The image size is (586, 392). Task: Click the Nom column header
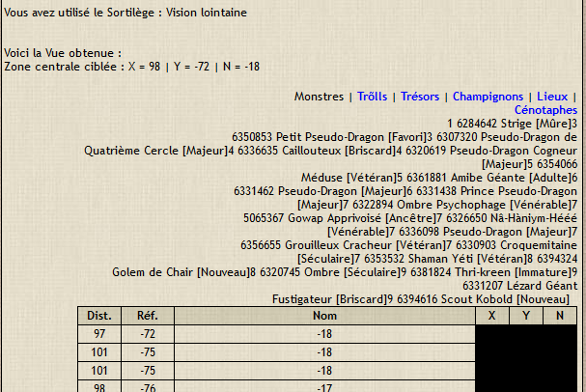(x=323, y=316)
